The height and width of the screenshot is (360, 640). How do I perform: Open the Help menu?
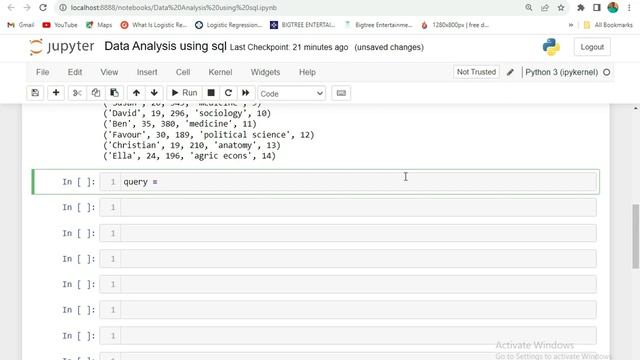coord(307,72)
